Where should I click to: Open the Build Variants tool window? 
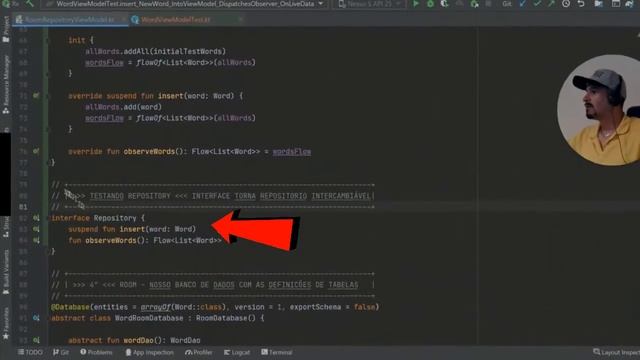tap(6, 271)
